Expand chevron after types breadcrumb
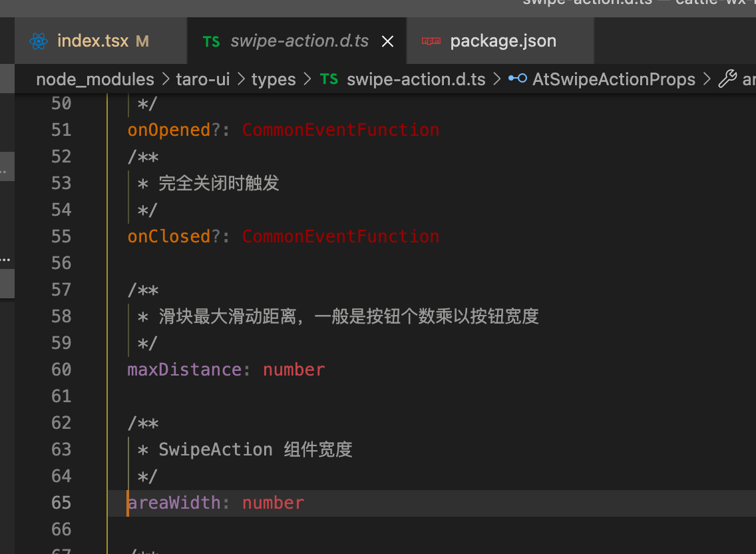The width and height of the screenshot is (756, 554). pyautogui.click(x=307, y=79)
